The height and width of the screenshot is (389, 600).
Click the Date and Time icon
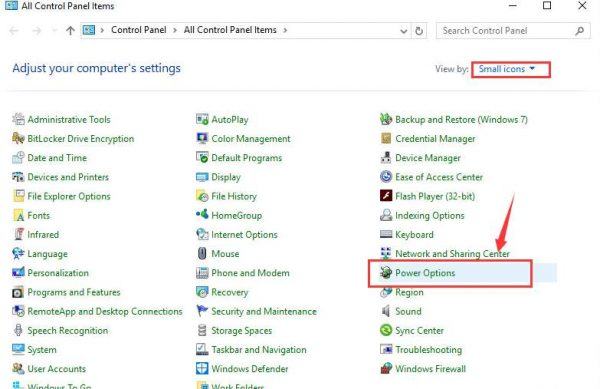18,157
